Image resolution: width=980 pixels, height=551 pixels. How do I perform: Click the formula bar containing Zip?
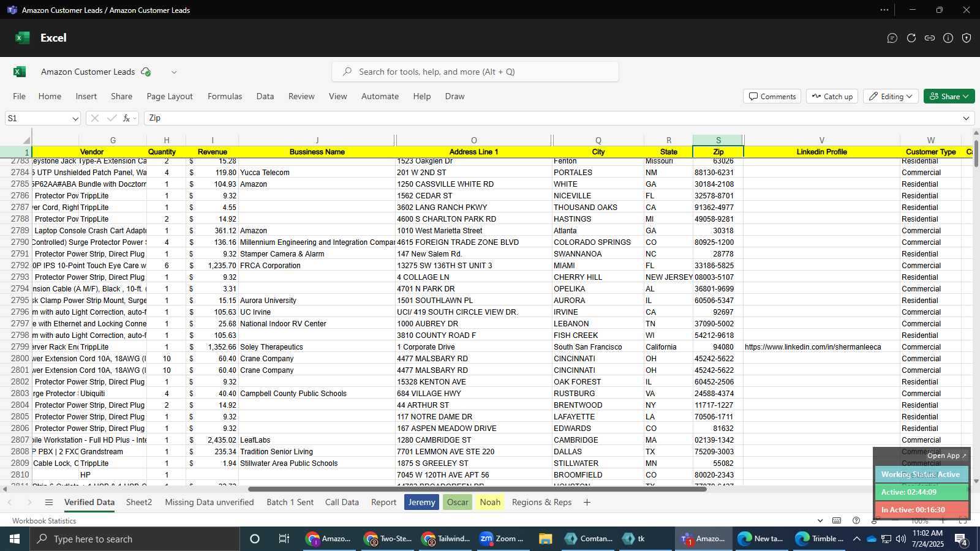click(x=551, y=118)
